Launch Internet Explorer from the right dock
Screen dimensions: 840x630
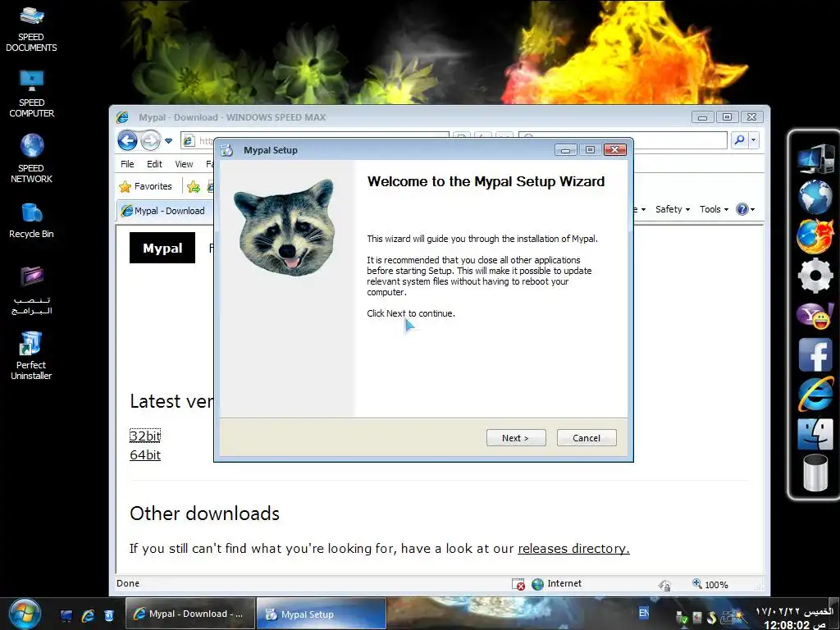coord(815,394)
